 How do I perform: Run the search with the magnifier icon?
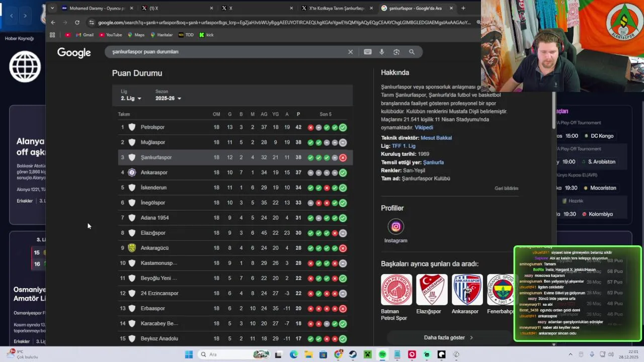pos(412,52)
